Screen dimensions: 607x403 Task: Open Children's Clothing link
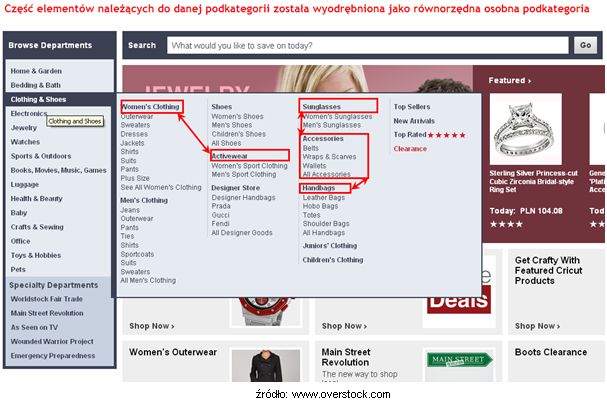coord(333,260)
